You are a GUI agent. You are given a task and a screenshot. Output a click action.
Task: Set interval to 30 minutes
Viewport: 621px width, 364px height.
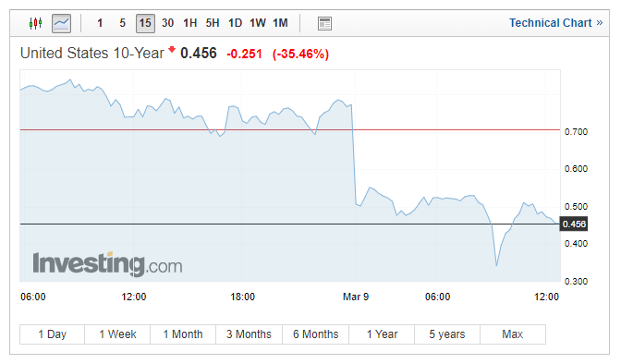tap(167, 23)
